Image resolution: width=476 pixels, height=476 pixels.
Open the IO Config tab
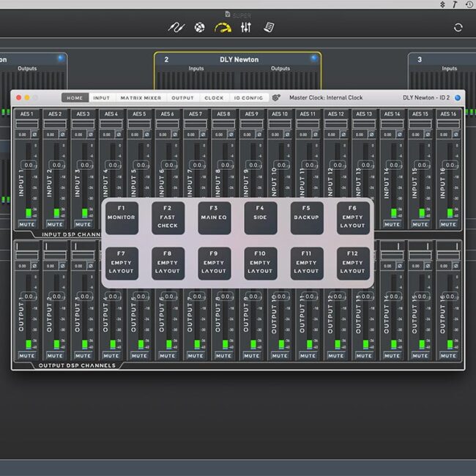(x=248, y=97)
